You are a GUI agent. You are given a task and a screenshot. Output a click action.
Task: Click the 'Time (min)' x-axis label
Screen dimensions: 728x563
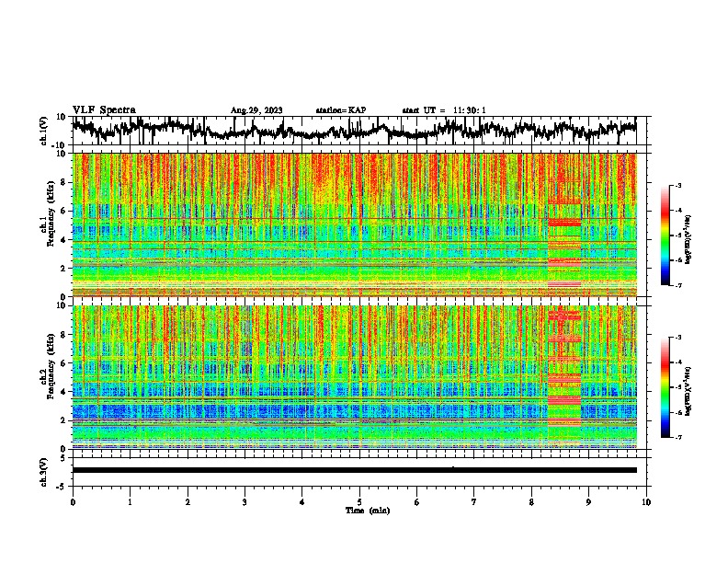368,511
